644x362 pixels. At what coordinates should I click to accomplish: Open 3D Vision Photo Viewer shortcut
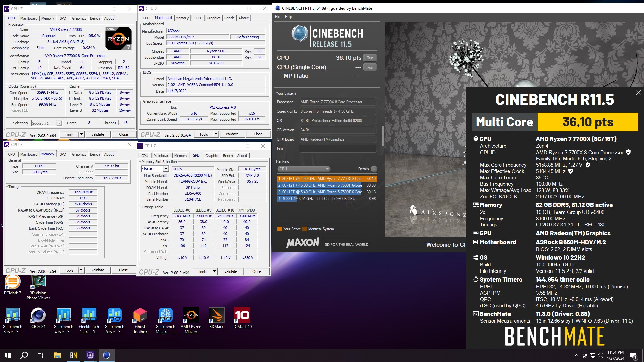pos(38,288)
